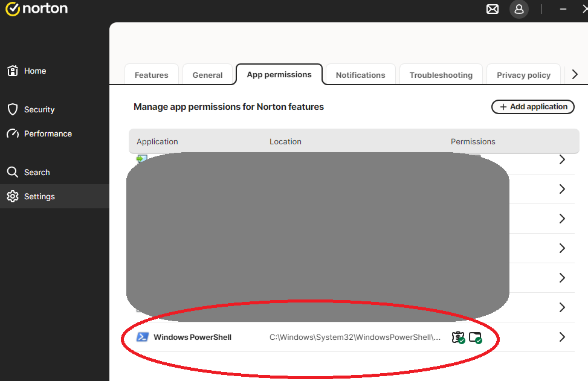Click the money protection permission icon for PowerShell
588x381 pixels.
tap(458, 338)
